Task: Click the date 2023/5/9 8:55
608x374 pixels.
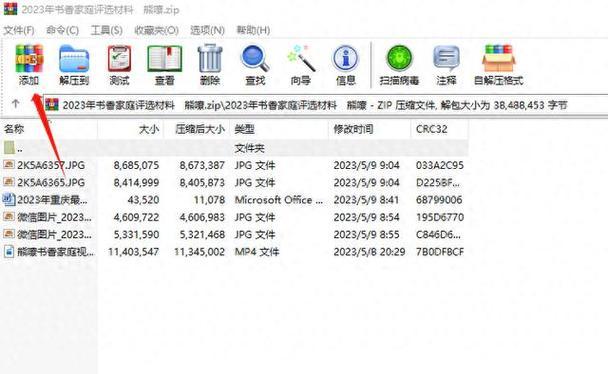Action: pos(366,234)
